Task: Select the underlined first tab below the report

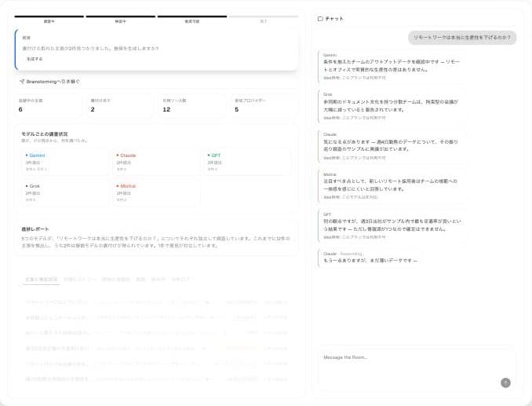Action: 42,280
